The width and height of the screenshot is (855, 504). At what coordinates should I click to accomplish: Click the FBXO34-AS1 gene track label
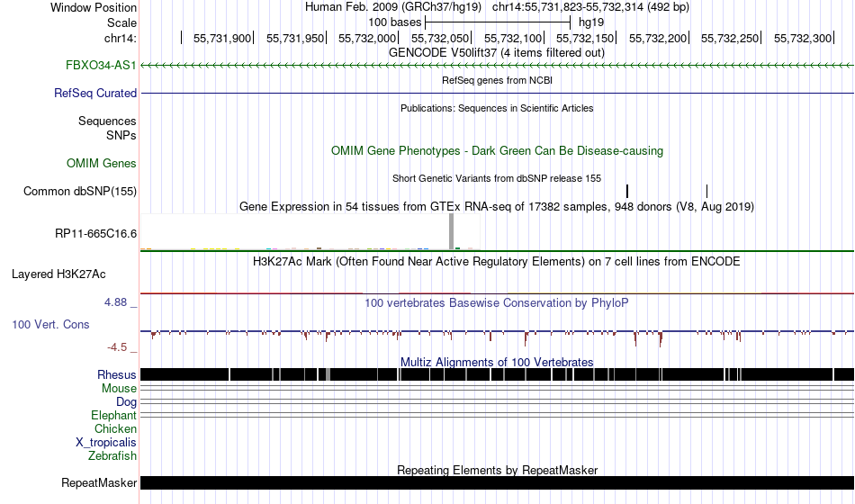(x=101, y=65)
